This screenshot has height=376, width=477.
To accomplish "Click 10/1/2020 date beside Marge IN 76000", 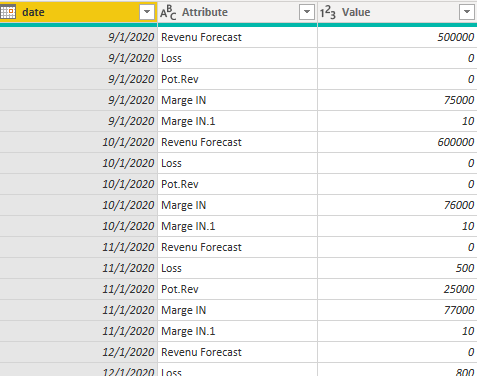I will 128,205.
